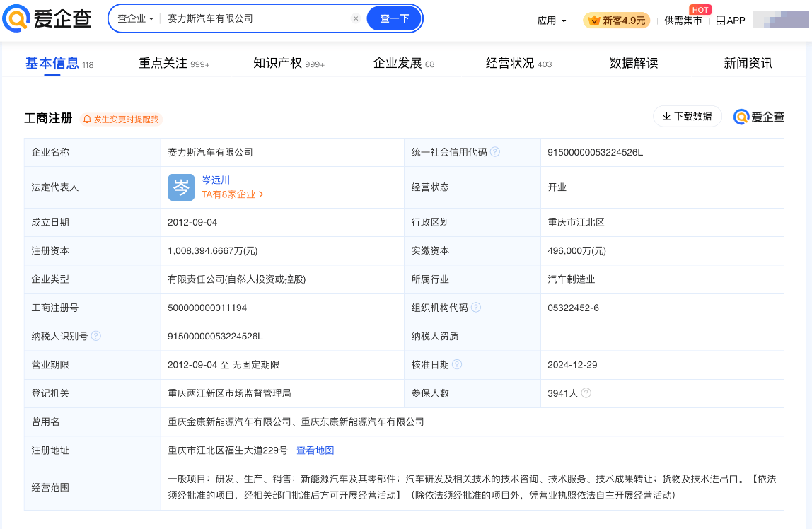
Task: Open 查看地图 link for address
Action: click(x=315, y=450)
